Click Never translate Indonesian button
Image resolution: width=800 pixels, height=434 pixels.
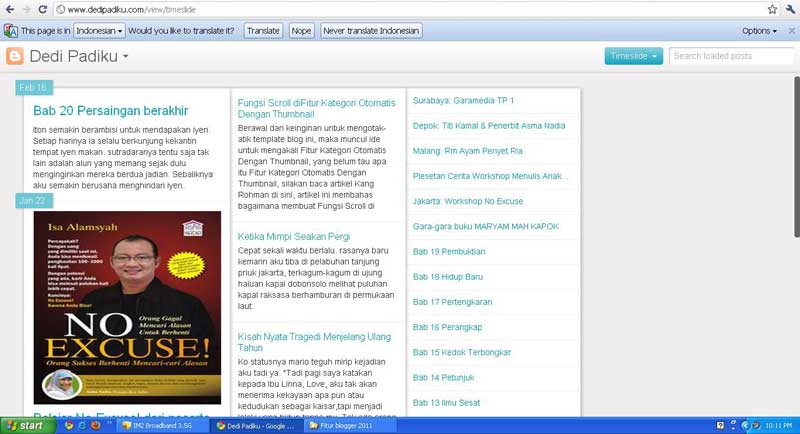371,31
